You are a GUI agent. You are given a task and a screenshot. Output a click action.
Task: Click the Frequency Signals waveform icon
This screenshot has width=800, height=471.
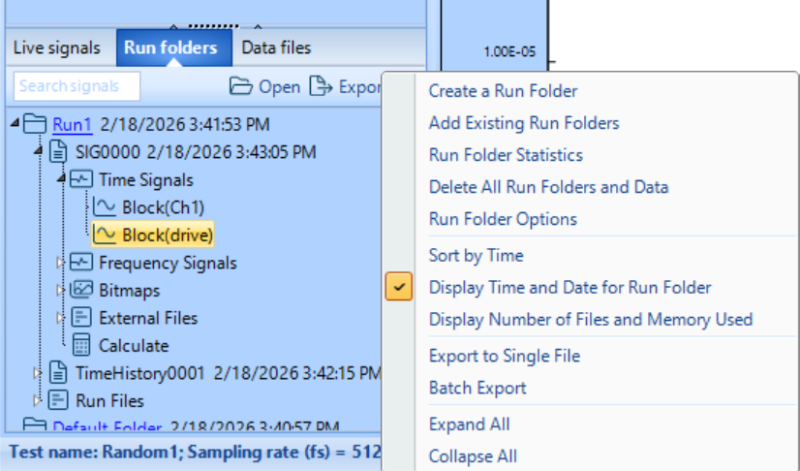coord(82,263)
